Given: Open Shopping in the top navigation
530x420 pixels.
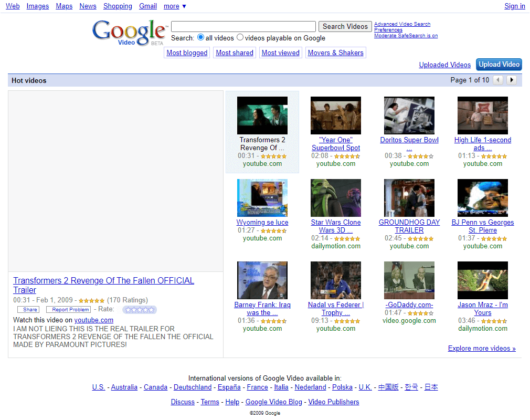Looking at the screenshot, I should [118, 6].
